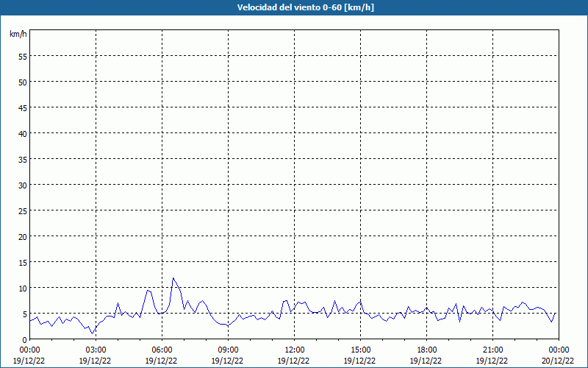Click the '00:00' label above 19/12/22
588x368 pixels.
pos(29,350)
